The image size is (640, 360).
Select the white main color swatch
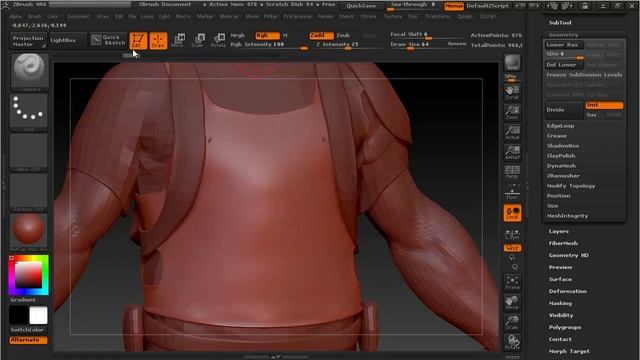(38, 316)
